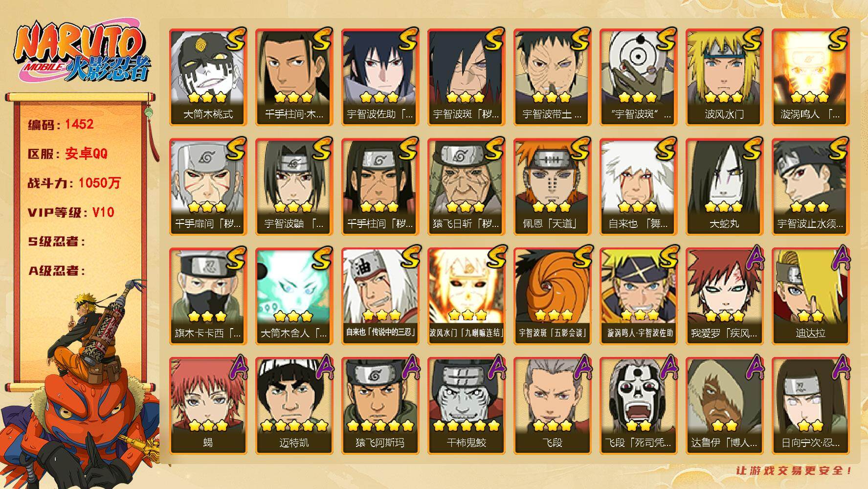Click the 波风水门 character card
Image resolution: width=868 pixels, height=489 pixels.
click(724, 77)
